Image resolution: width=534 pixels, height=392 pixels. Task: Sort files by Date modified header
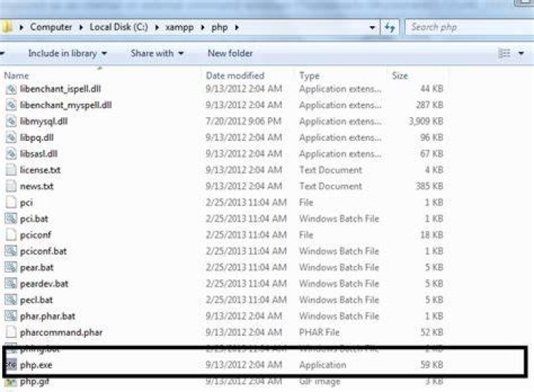(x=235, y=76)
